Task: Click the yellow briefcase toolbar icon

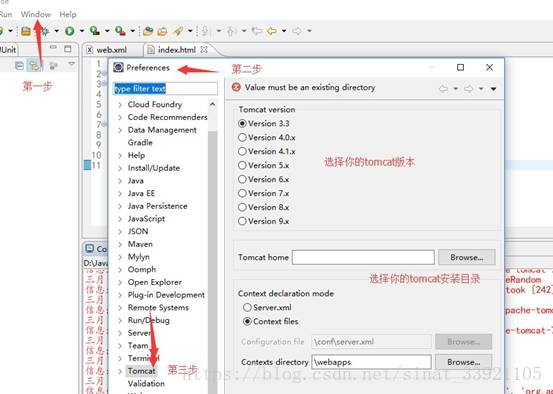Action: [26, 31]
